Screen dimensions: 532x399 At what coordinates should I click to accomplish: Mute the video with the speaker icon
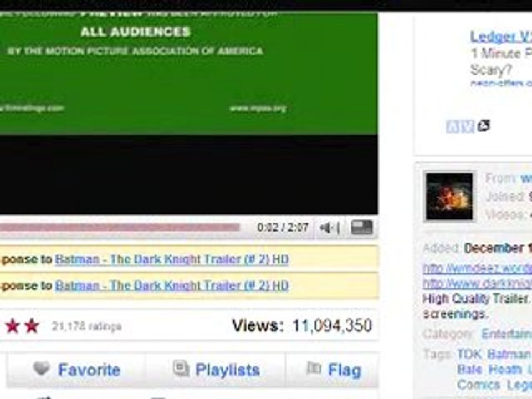pos(329,228)
